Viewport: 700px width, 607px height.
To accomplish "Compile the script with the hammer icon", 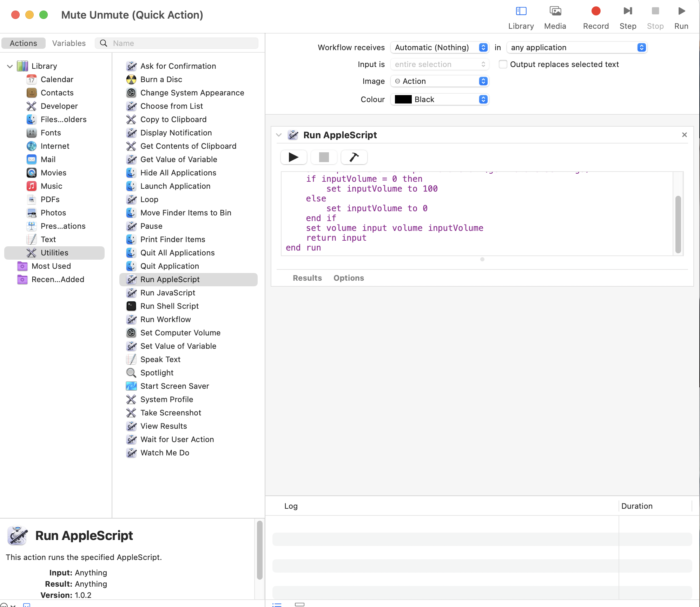I will point(354,157).
